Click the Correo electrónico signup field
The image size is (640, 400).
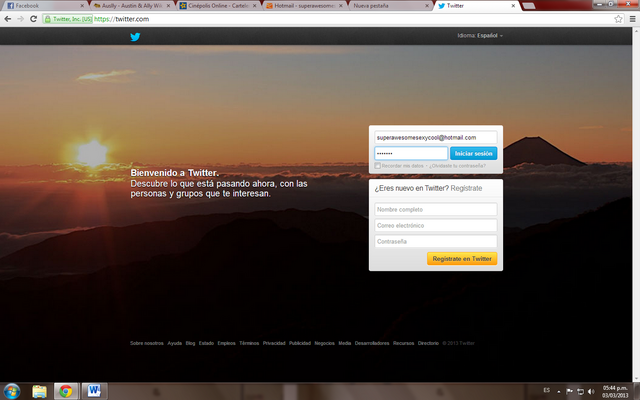pyautogui.click(x=436, y=225)
